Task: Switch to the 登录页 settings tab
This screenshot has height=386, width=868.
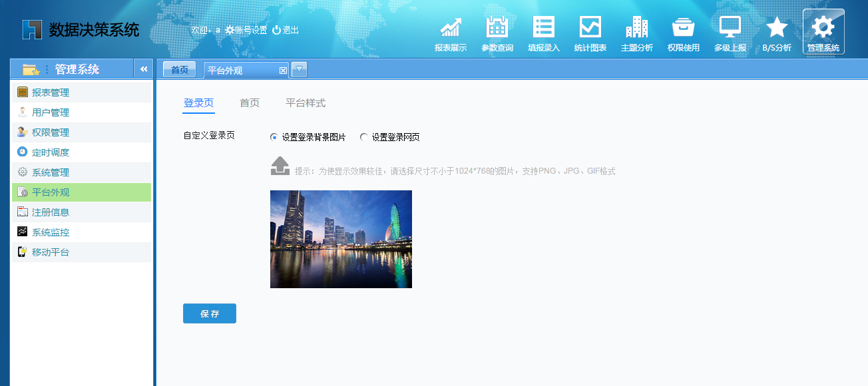Action: point(199,103)
